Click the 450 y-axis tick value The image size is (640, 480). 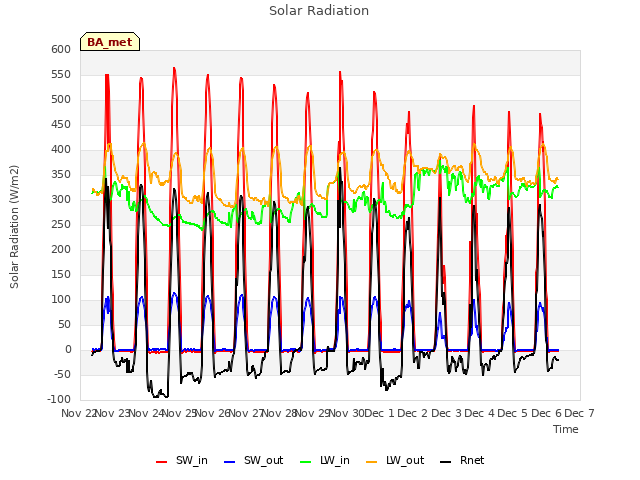61,124
